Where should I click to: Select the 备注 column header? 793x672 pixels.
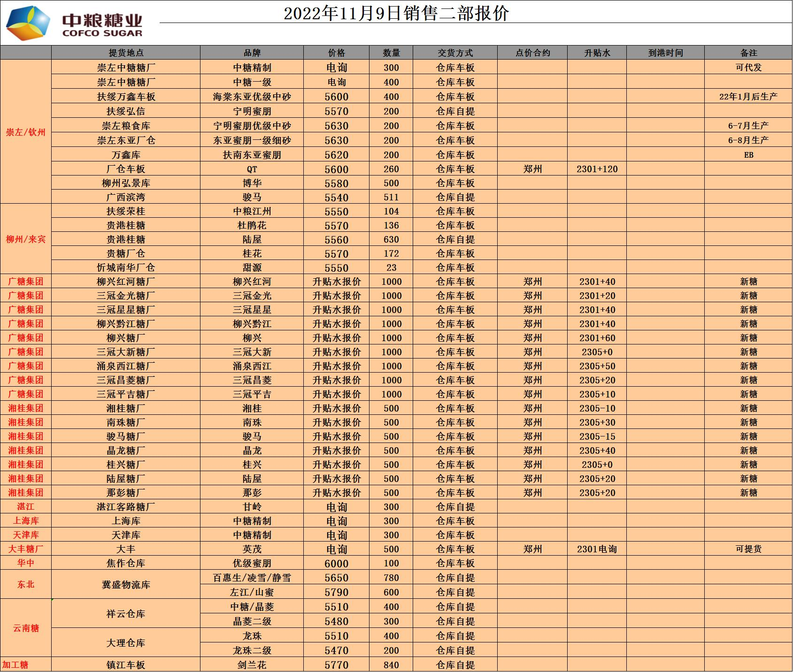coord(748,53)
